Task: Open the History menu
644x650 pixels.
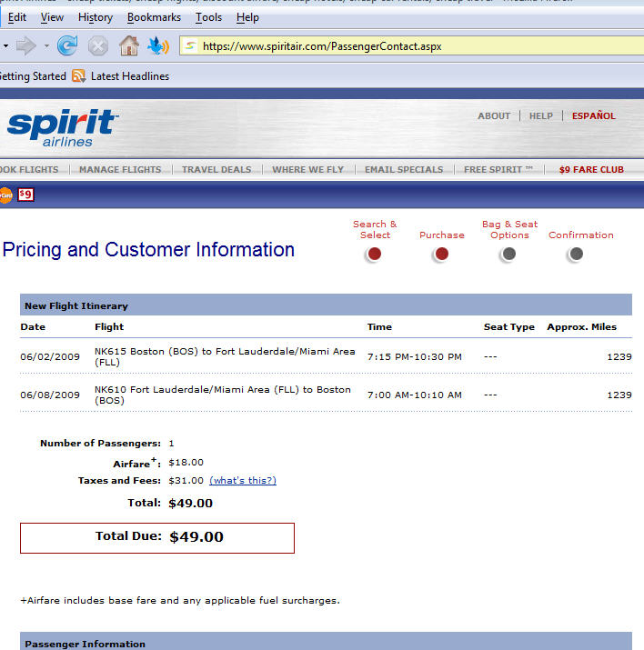Action: point(96,17)
